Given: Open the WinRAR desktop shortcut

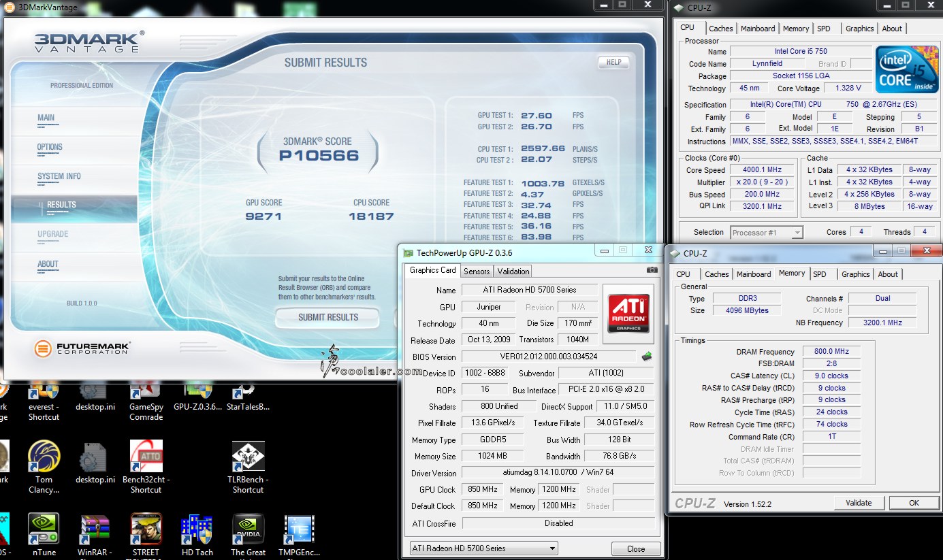Looking at the screenshot, I should click(x=95, y=536).
